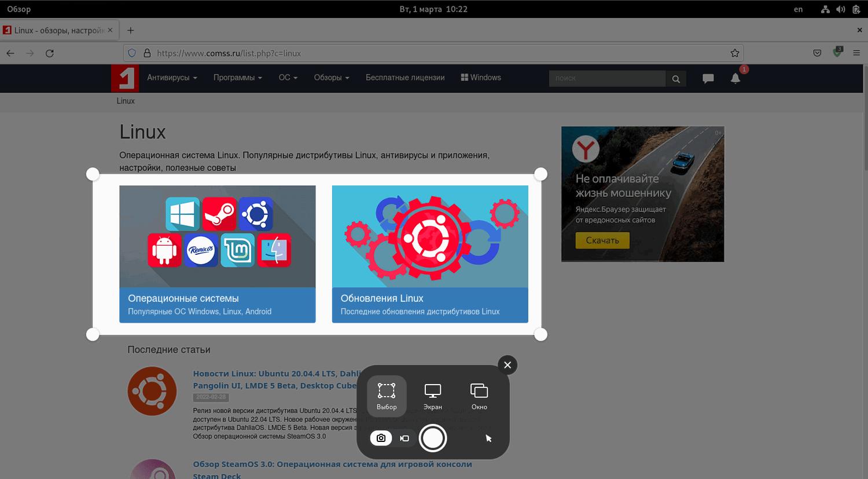Viewport: 868px width, 479px height.
Task: Select the Выбор area selection mode
Action: pyautogui.click(x=387, y=396)
